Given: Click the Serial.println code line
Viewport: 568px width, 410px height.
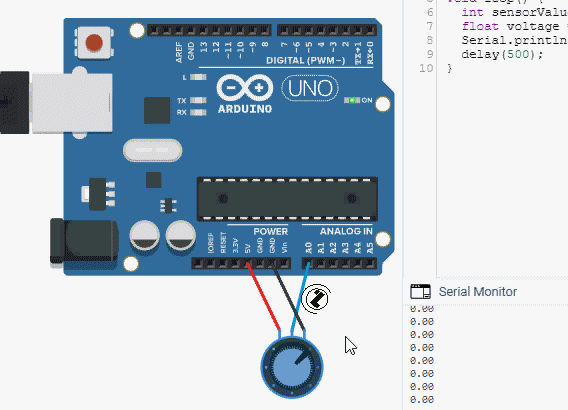Looking at the screenshot, I should coord(514,40).
